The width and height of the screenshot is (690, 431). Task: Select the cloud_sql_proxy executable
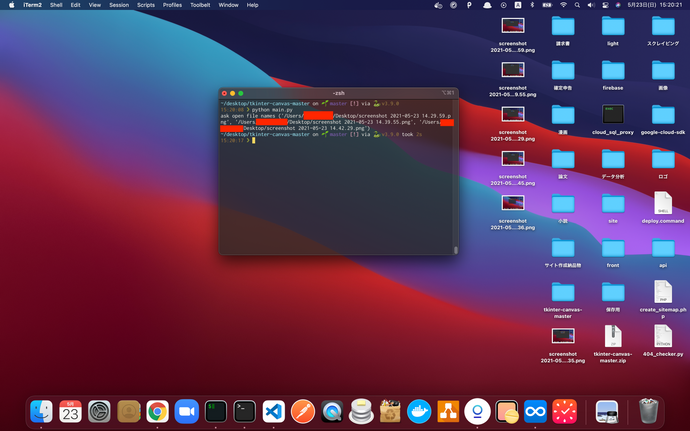coord(613,119)
